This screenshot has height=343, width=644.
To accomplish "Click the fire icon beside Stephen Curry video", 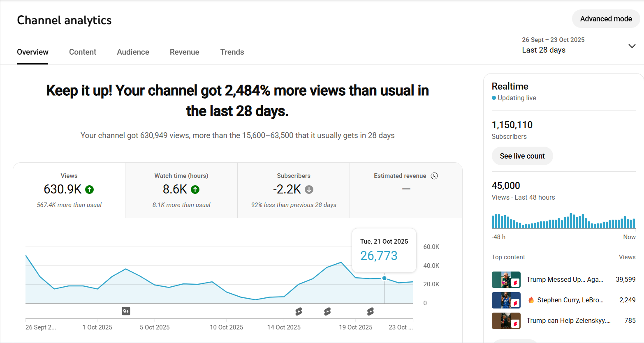I will click(531, 300).
